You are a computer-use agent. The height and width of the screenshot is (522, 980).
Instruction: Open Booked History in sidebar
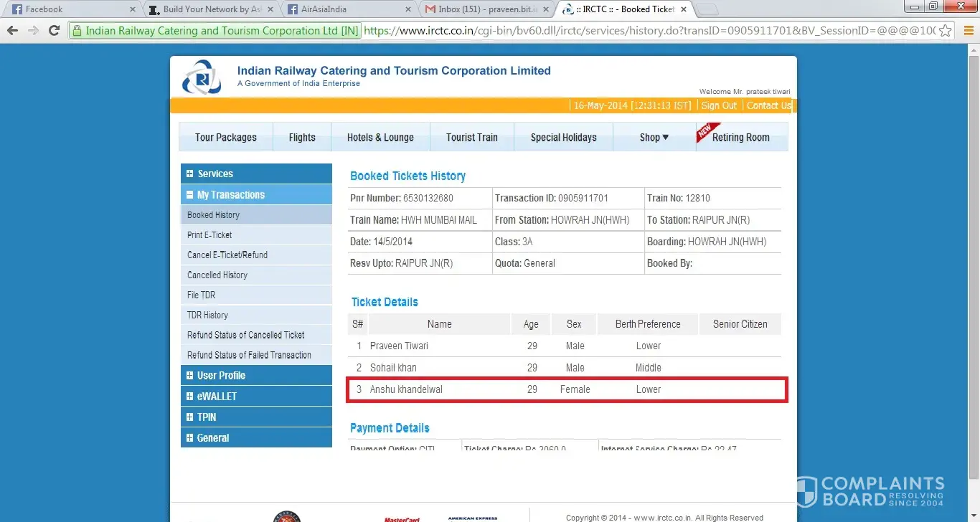click(x=256, y=214)
